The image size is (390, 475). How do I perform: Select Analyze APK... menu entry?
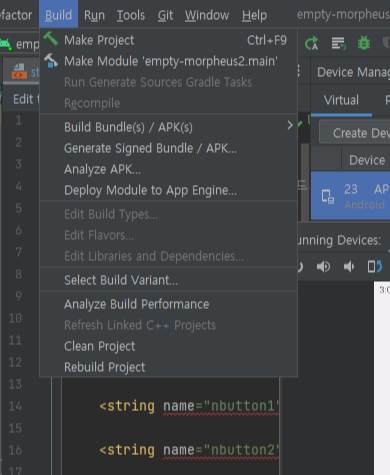pos(168,169)
